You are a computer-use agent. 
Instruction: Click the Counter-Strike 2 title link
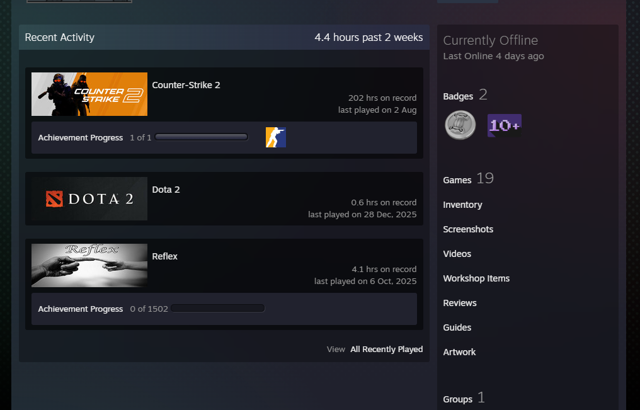(186, 85)
